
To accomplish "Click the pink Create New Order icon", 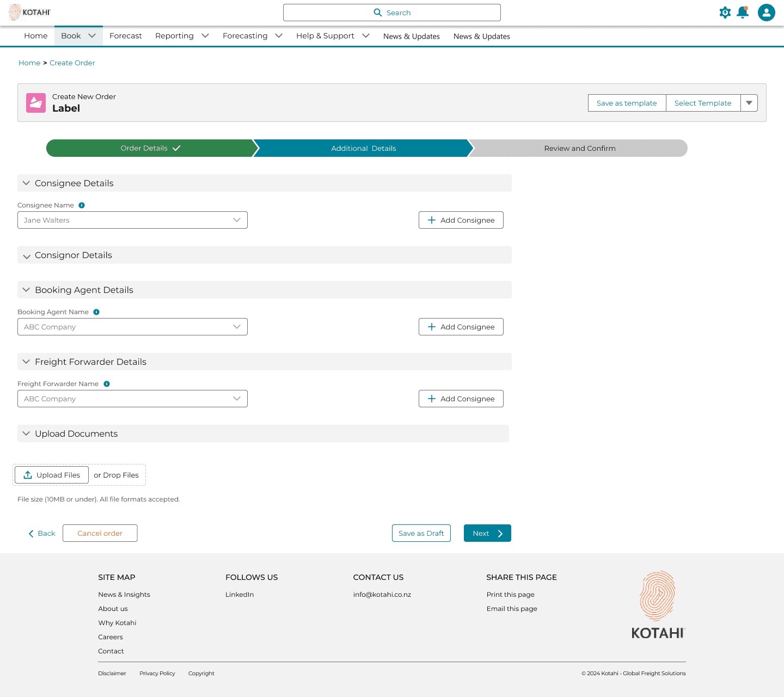I will pos(36,103).
